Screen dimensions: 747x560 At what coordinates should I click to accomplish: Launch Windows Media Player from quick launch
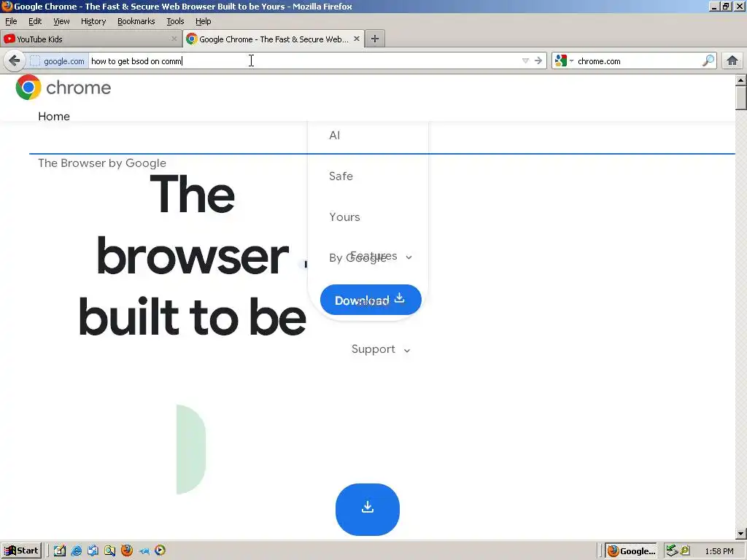(x=160, y=551)
